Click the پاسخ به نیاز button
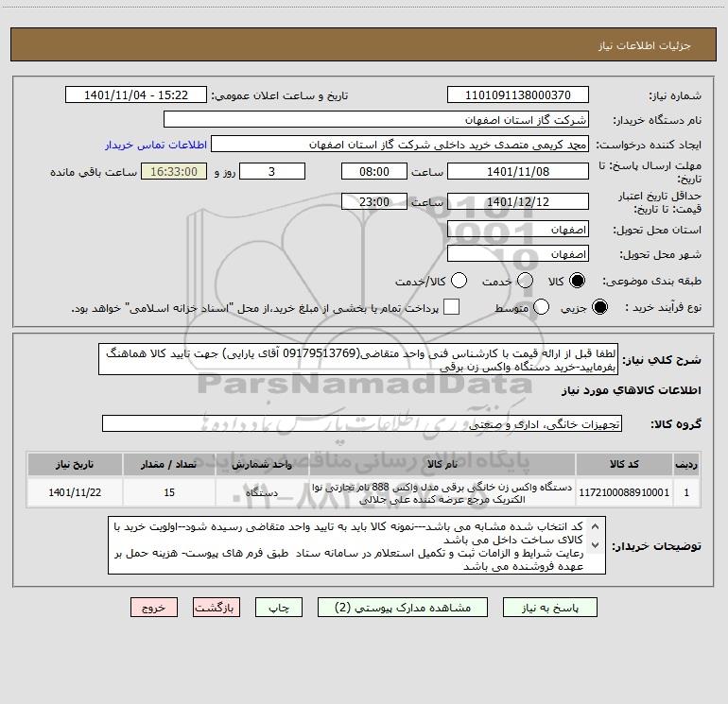Image resolution: width=728 pixels, height=704 pixels. tap(550, 608)
